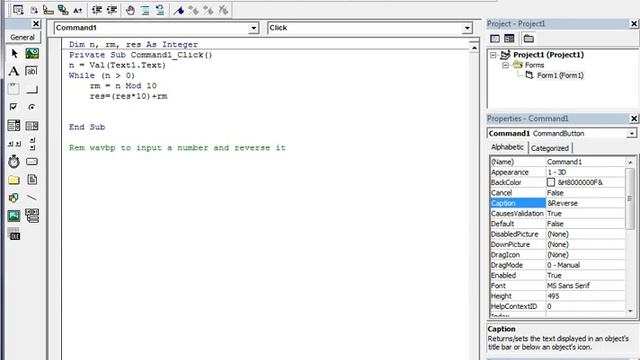Select the ComboBox control in the toolbox
Screen dimensions: 640x360
[13, 125]
